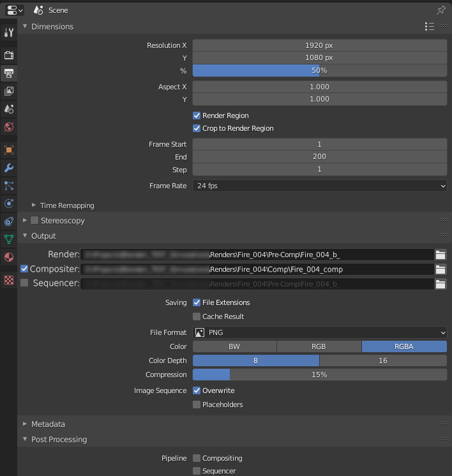Click the frame End 200 field
The height and width of the screenshot is (476, 452).
320,156
